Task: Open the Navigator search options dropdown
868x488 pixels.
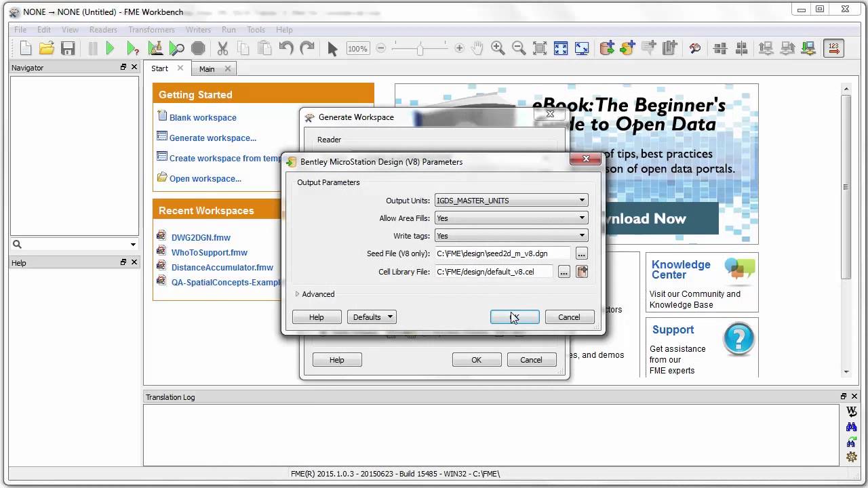Action: coord(133,245)
